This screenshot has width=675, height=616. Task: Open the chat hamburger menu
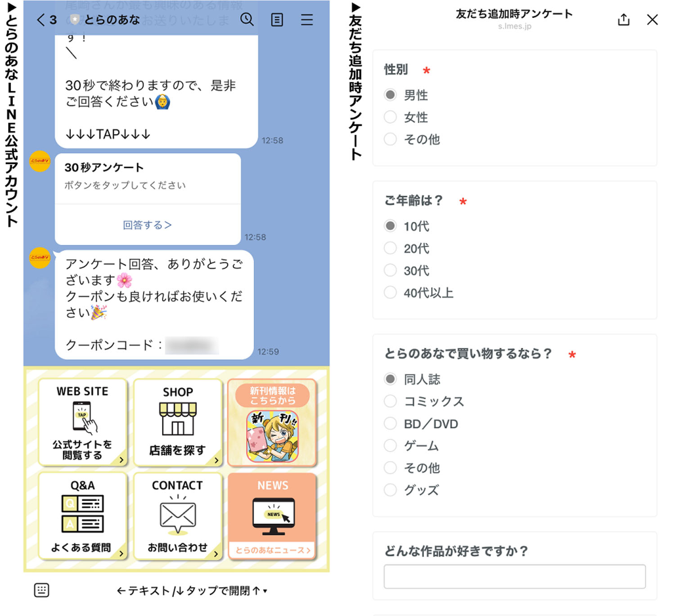[307, 20]
